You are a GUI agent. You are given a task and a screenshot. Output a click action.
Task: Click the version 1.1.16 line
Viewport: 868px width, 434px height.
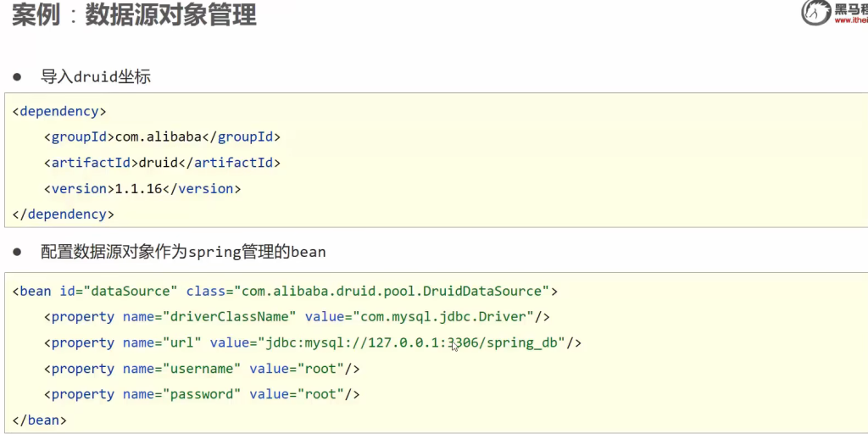point(142,189)
